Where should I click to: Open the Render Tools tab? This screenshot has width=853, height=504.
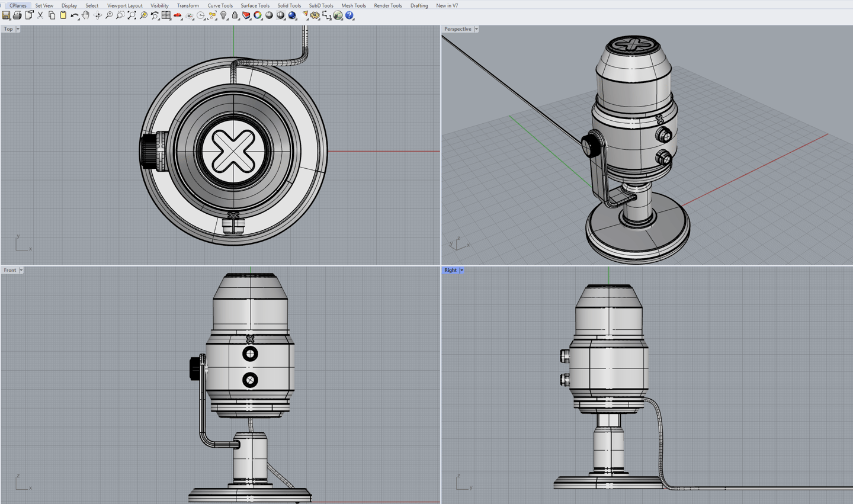[x=388, y=5]
